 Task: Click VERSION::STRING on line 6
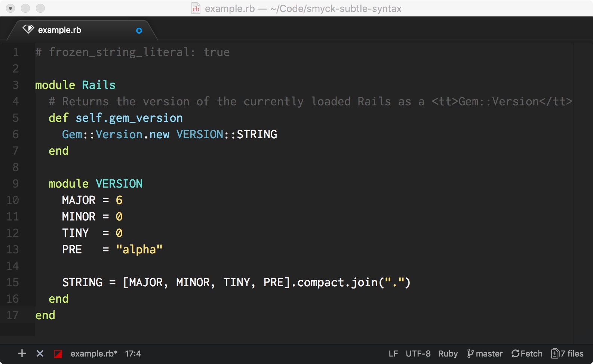pyautogui.click(x=227, y=134)
